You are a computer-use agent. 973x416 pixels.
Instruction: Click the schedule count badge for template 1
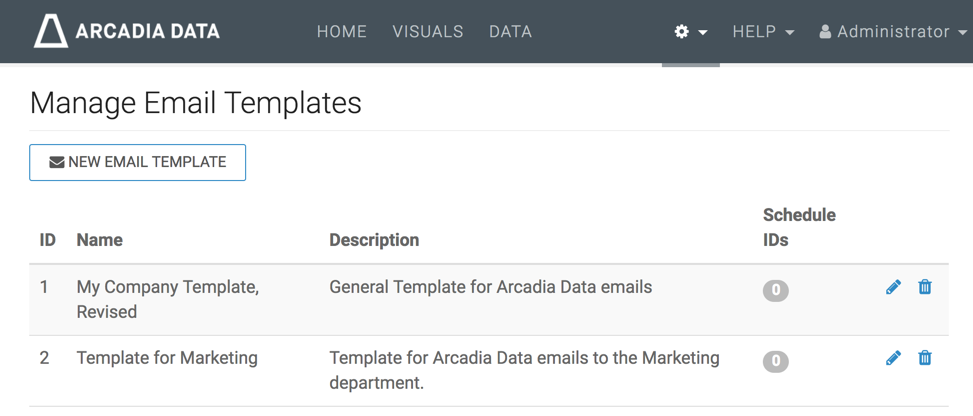point(775,291)
